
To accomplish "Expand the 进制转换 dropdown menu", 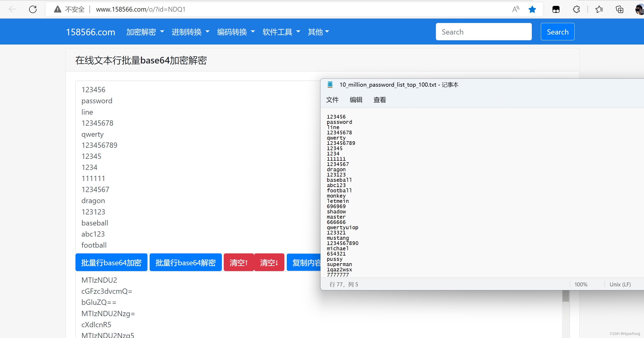I will click(190, 32).
